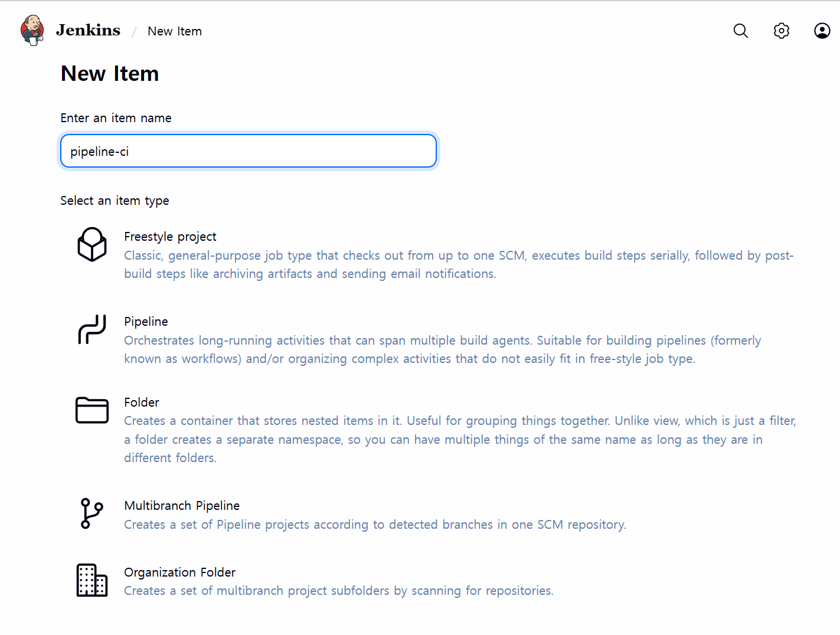Image resolution: width=840 pixels, height=635 pixels.
Task: Click the New Item breadcrumb
Action: [175, 31]
